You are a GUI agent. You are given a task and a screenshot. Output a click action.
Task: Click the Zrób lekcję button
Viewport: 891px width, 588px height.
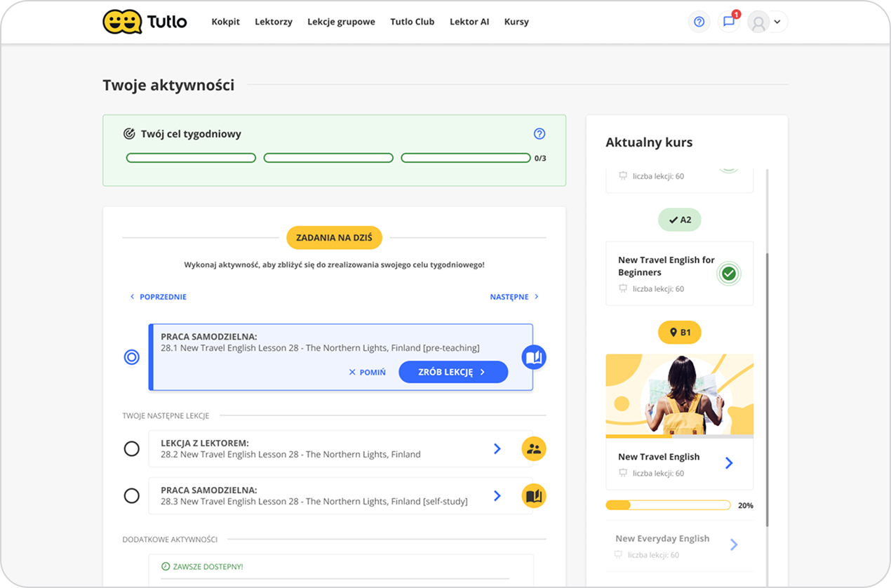coord(453,372)
